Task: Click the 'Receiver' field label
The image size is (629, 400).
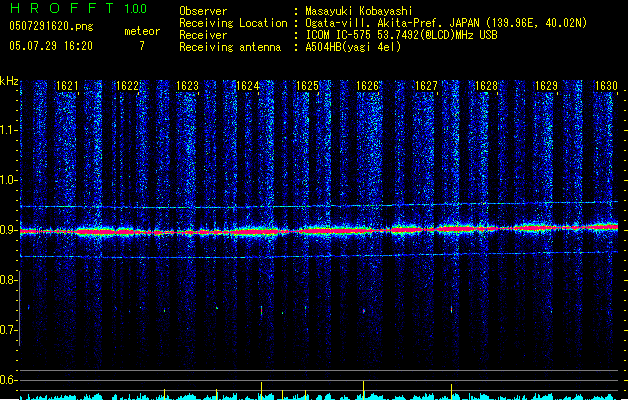Action: click(203, 35)
